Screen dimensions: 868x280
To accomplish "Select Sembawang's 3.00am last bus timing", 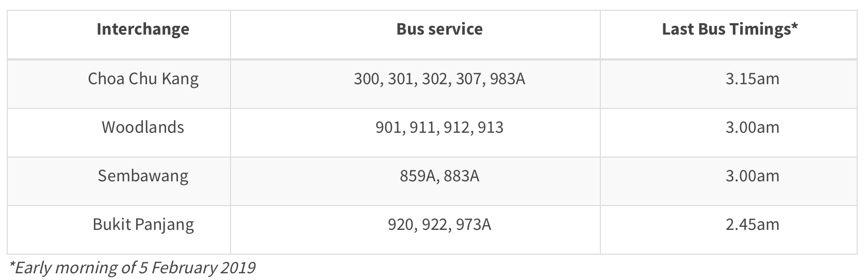I will coord(752,176).
